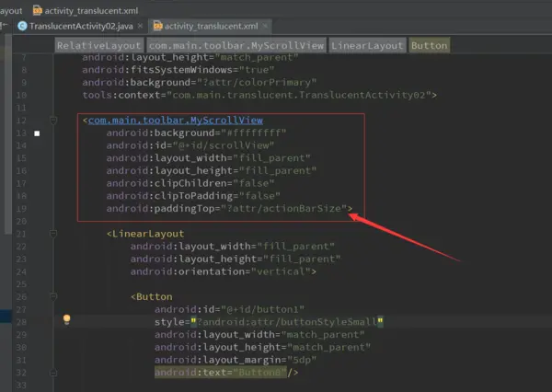This screenshot has width=552, height=392.
Task: Click the "#ffffffff" background value
Action: click(x=254, y=133)
